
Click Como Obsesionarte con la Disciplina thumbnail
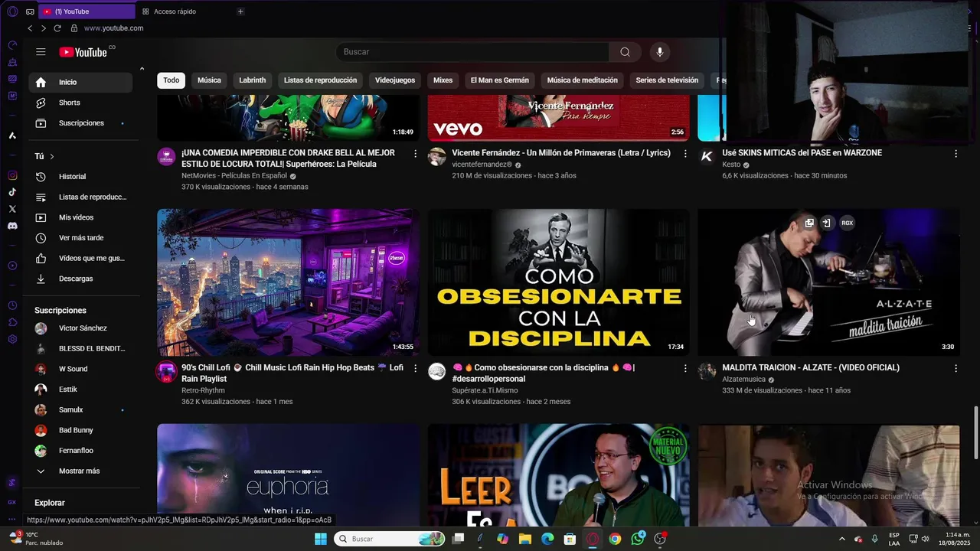pyautogui.click(x=558, y=282)
